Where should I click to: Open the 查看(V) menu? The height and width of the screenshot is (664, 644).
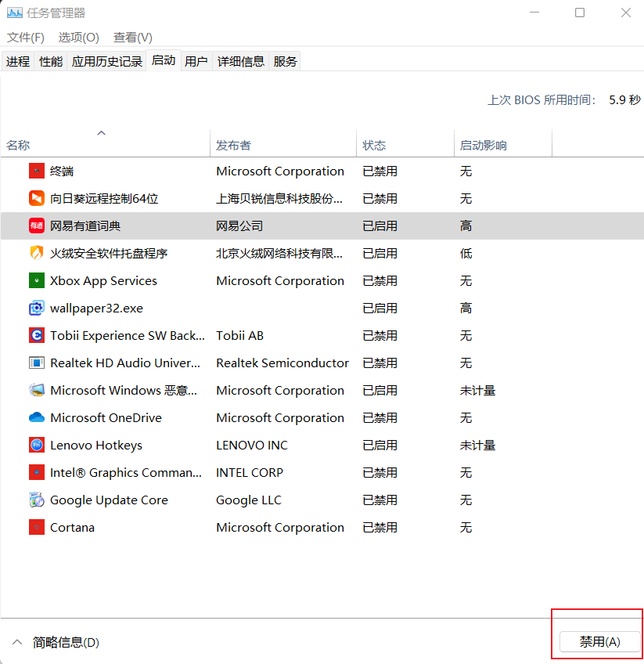(x=133, y=38)
